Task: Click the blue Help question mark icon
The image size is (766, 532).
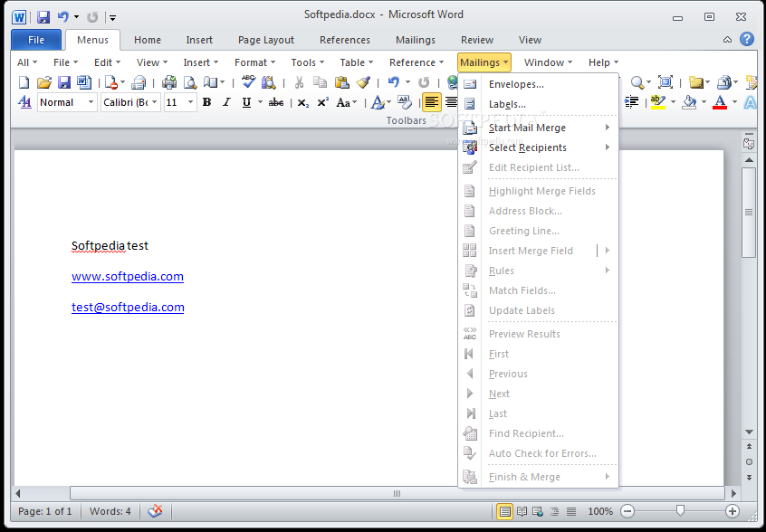Action: (746, 39)
